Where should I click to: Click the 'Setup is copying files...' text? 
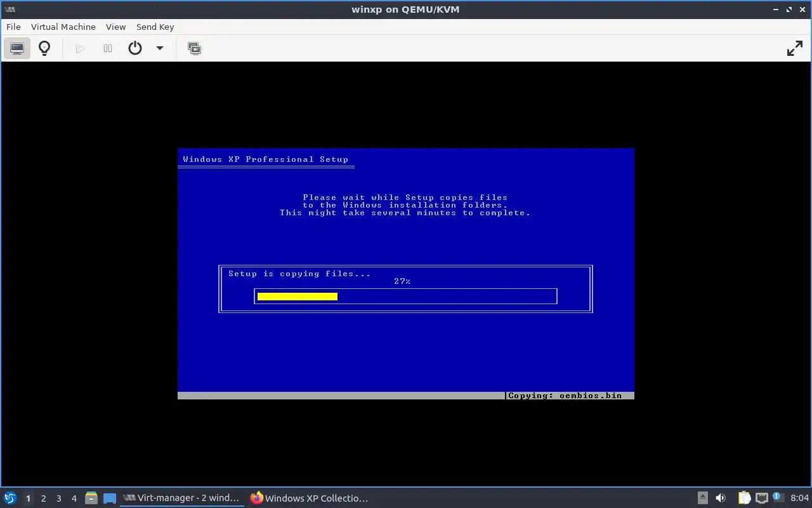(x=299, y=274)
